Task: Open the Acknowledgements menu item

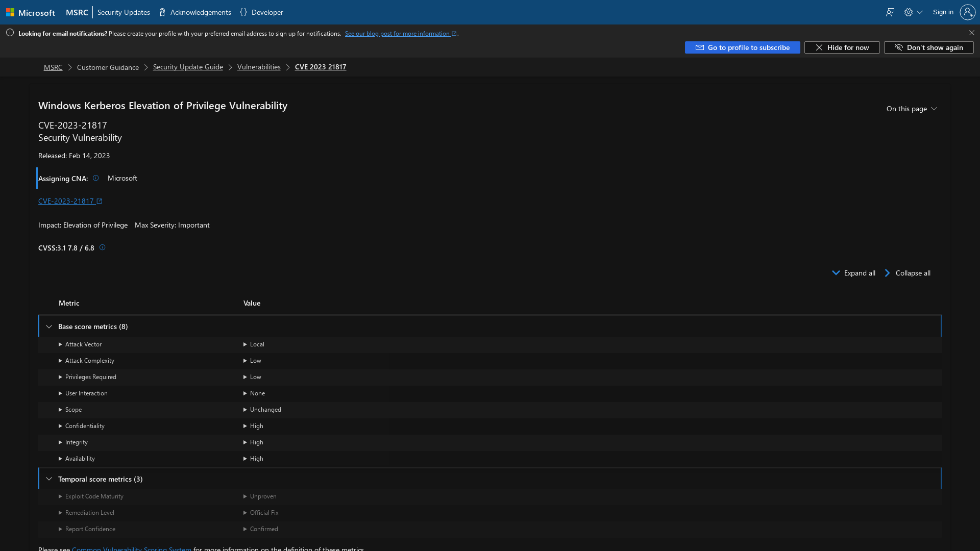Action: tap(195, 12)
